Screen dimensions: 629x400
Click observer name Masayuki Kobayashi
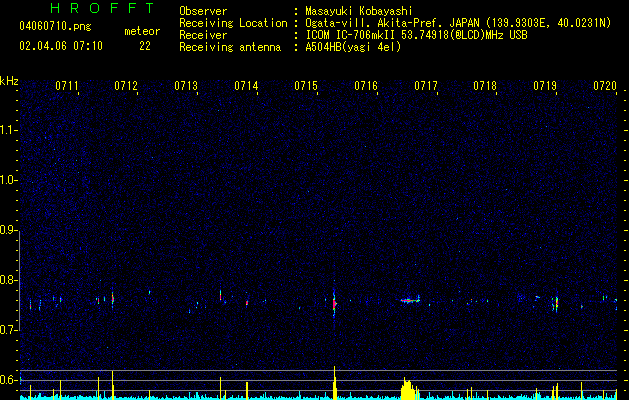359,11
